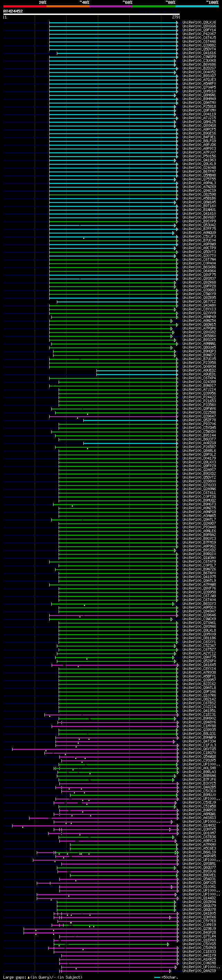Viewport: 222px width, 980px height.
Task: Select the label UniRef100_A7QJE3
Action: tap(199, 80)
